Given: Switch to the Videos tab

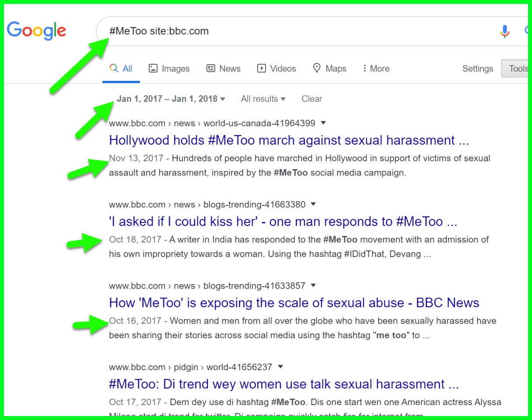Looking at the screenshot, I should [276, 69].
